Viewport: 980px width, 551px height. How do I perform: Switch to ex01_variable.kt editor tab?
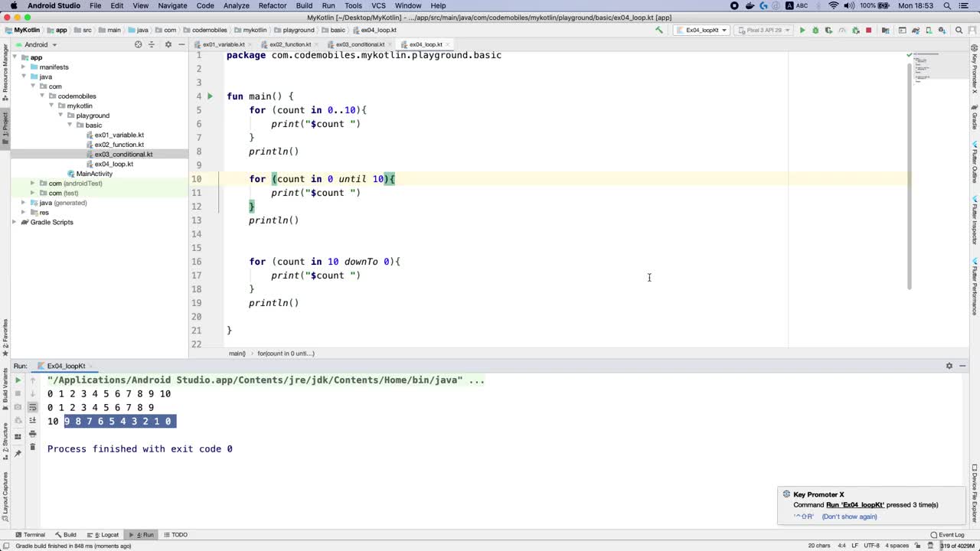tap(224, 44)
